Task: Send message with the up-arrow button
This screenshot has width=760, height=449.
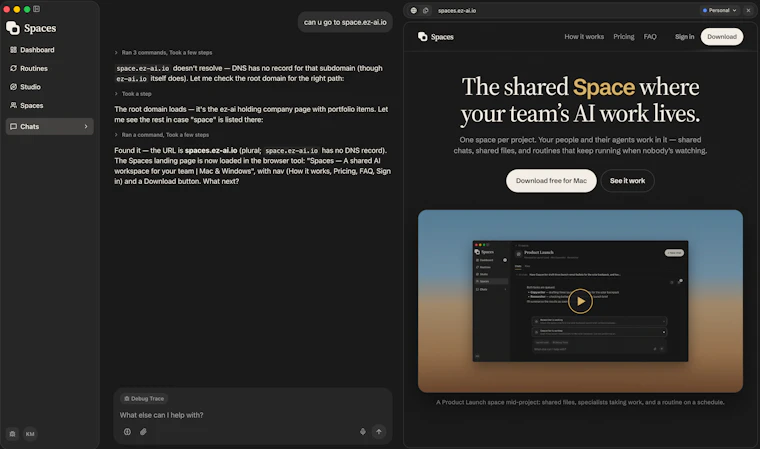Action: pyautogui.click(x=379, y=432)
